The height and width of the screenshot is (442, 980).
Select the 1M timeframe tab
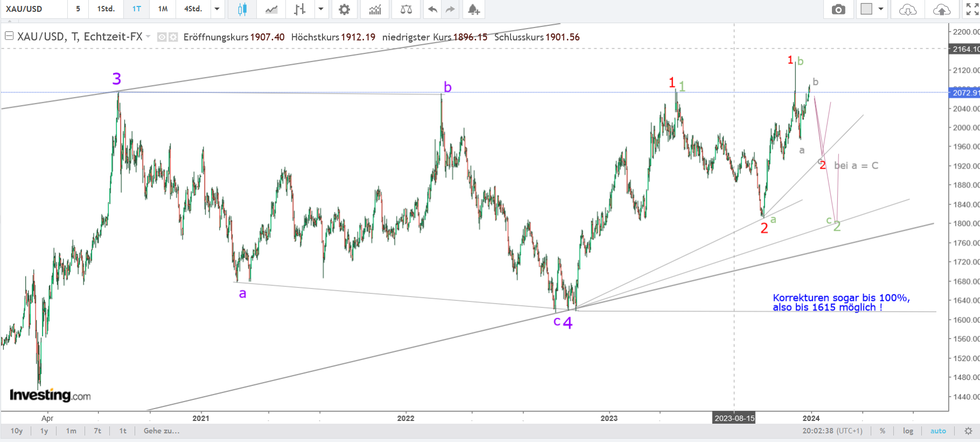tap(163, 9)
